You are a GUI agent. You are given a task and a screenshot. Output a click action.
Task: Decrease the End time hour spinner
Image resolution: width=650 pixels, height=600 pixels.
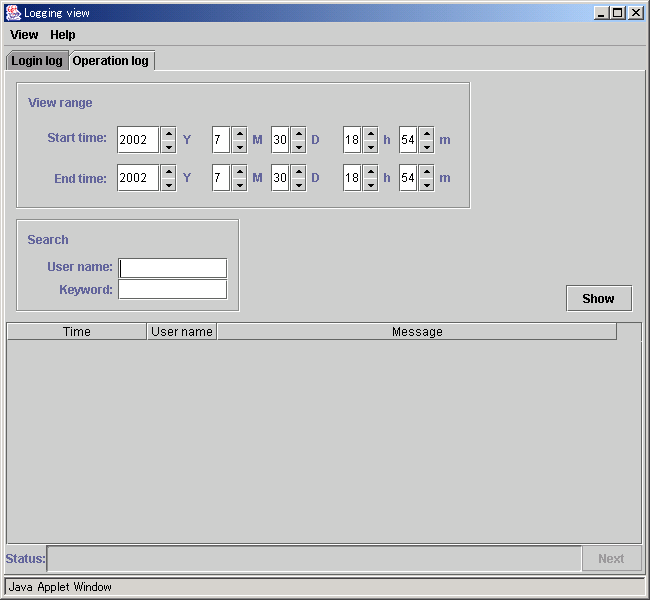click(x=370, y=185)
